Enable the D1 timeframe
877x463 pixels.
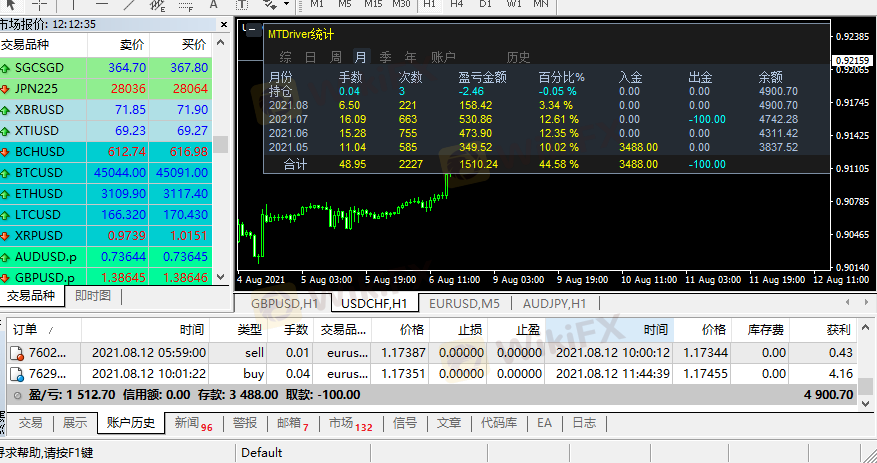pyautogui.click(x=485, y=4)
